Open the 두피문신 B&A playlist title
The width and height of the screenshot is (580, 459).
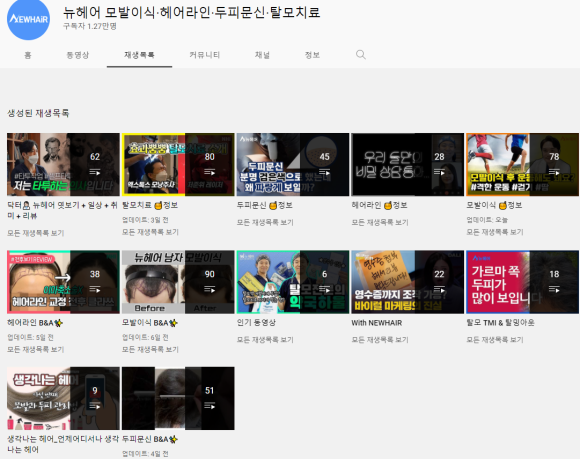(x=150, y=439)
